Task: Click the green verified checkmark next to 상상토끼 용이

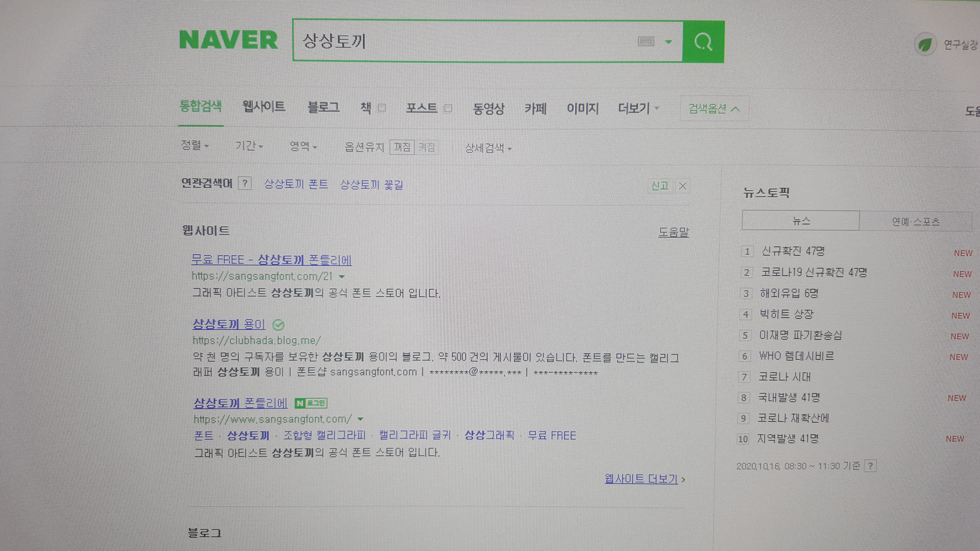Action: pyautogui.click(x=279, y=325)
